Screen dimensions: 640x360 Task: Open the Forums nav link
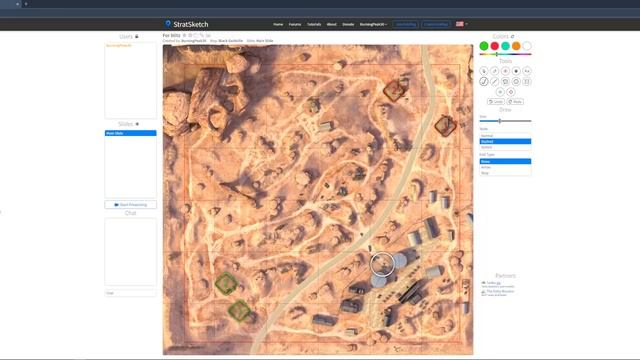[x=295, y=24]
